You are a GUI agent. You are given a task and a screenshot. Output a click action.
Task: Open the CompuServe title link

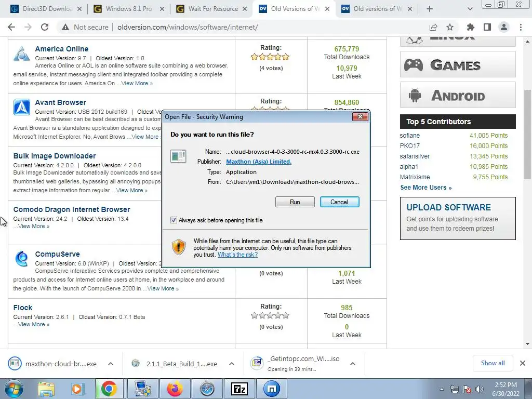click(57, 254)
